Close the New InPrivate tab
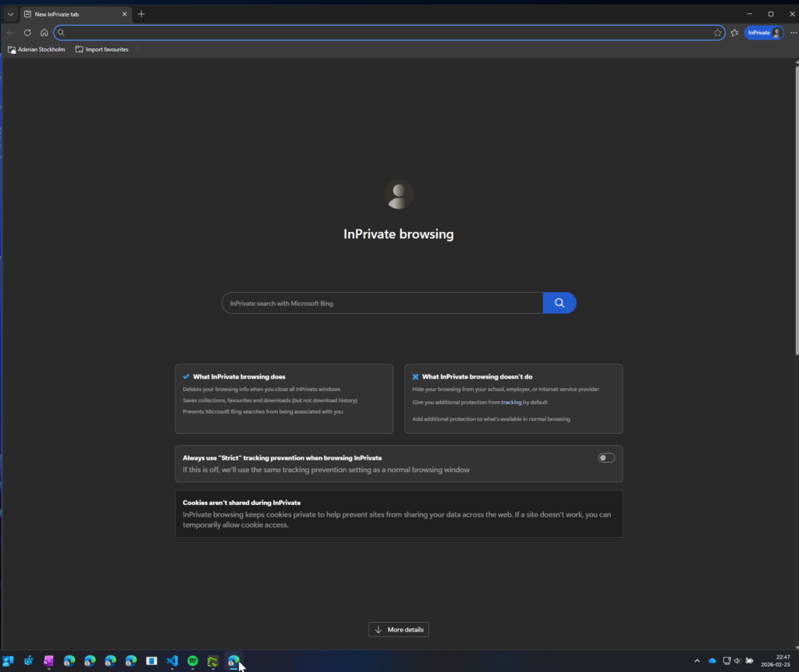Image resolution: width=799 pixels, height=672 pixels. 124,14
